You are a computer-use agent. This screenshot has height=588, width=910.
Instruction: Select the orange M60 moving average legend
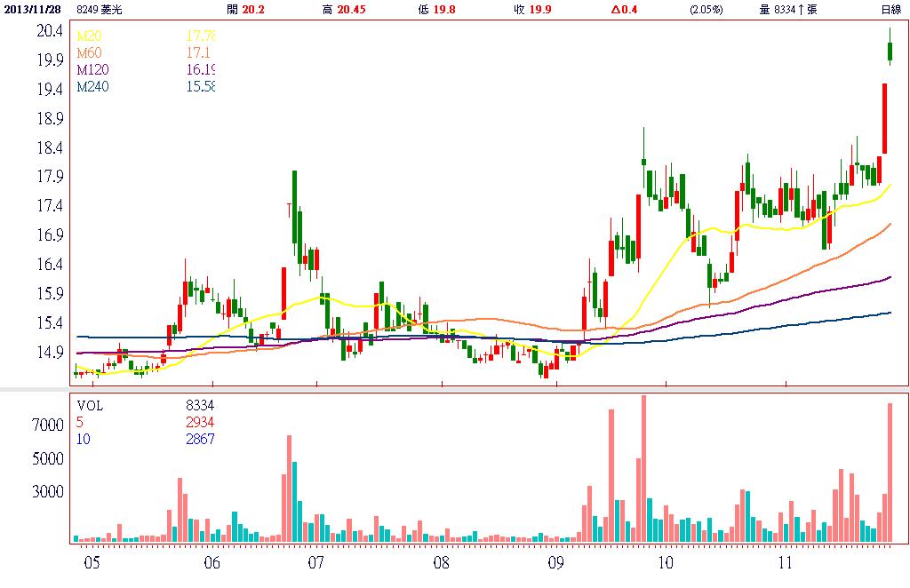pos(87,53)
